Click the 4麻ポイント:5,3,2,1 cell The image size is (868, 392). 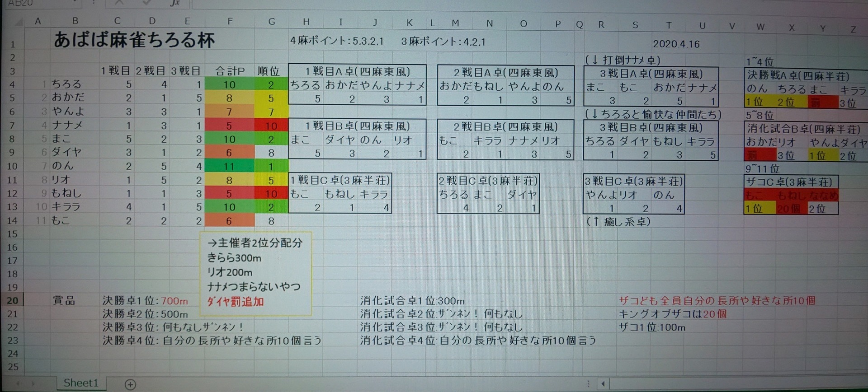(337, 42)
